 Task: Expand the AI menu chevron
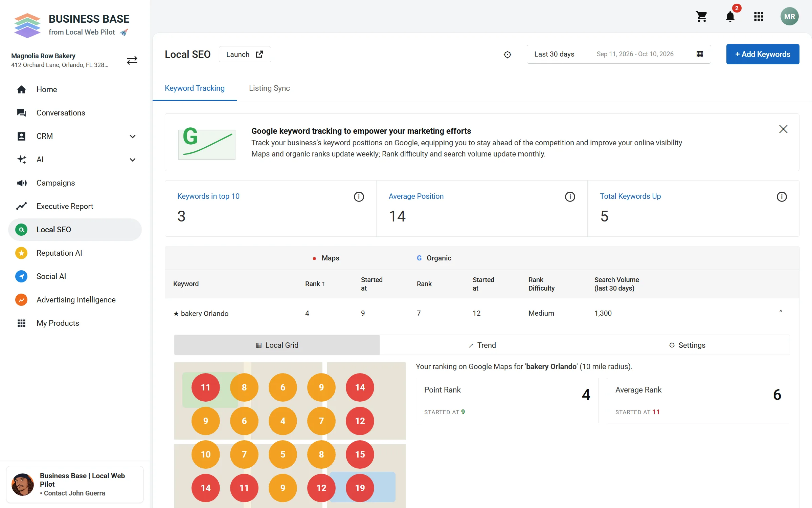point(133,160)
